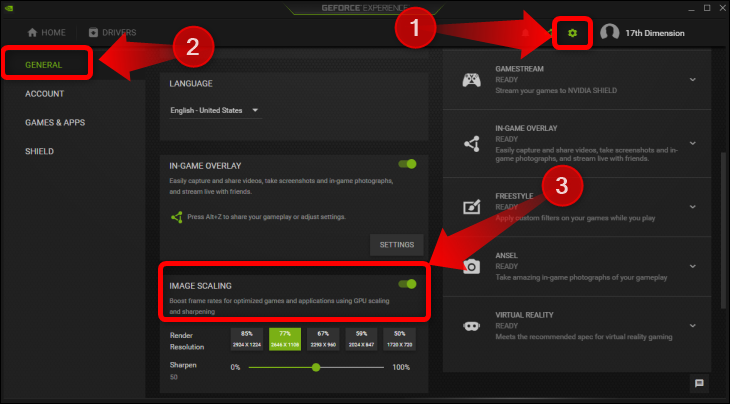This screenshot has height=404, width=730.
Task: Open settings via the green gear icon
Action: click(x=572, y=33)
